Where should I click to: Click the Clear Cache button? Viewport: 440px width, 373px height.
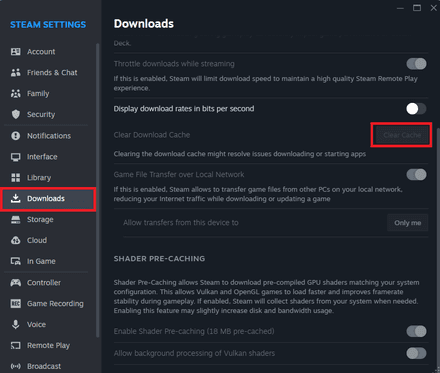402,135
